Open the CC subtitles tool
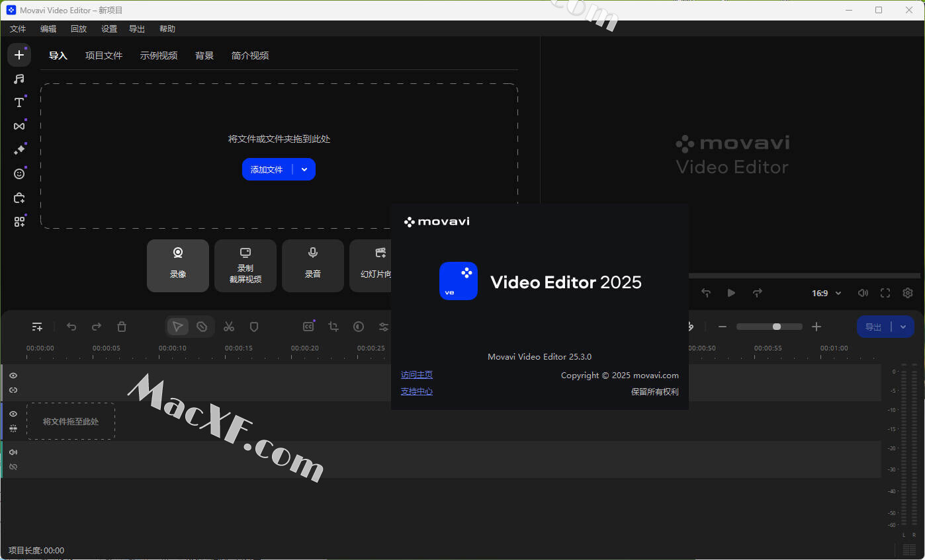925x560 pixels. coord(308,327)
